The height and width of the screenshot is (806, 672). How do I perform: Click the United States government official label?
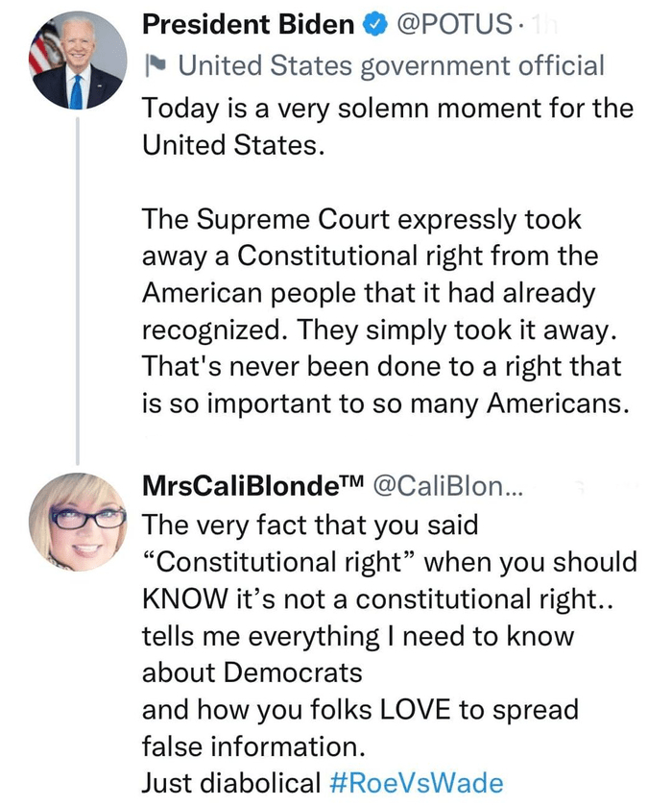click(x=392, y=65)
